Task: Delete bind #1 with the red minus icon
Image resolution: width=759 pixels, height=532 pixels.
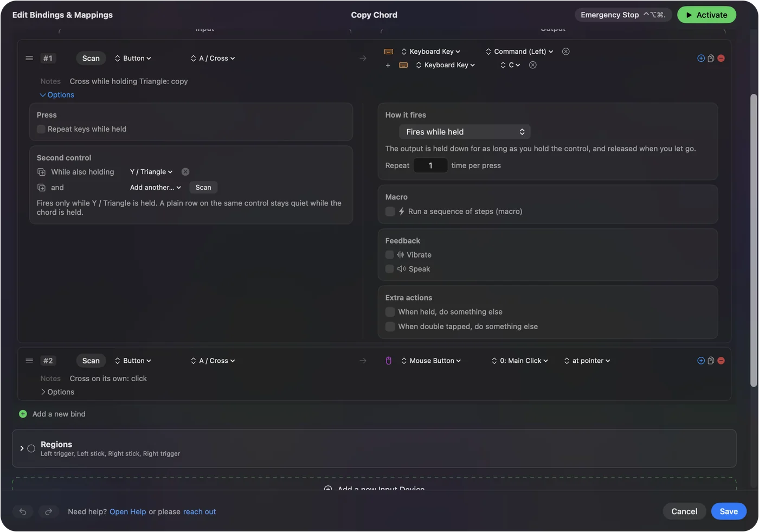Action: pyautogui.click(x=721, y=58)
